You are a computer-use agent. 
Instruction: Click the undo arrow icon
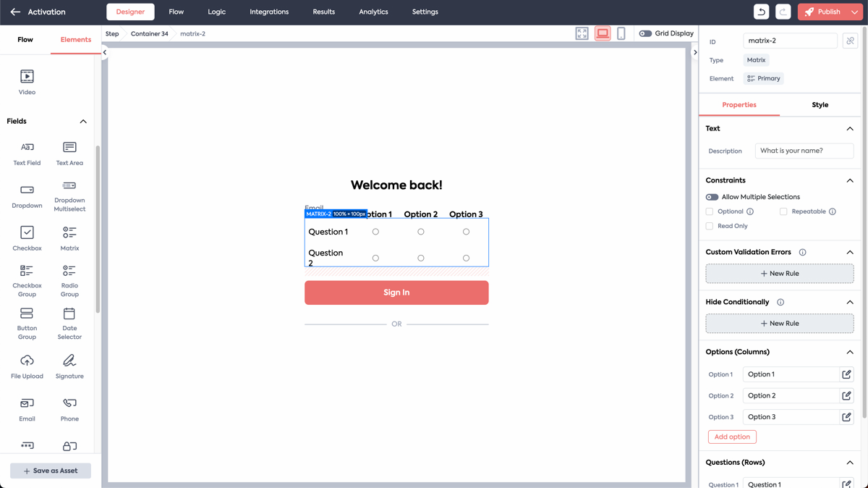coord(761,12)
